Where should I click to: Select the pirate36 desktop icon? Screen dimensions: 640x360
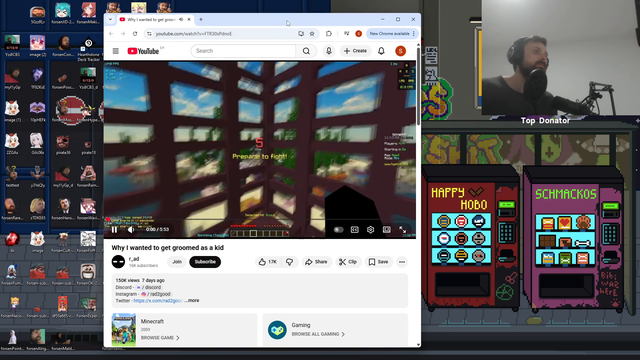tap(63, 144)
